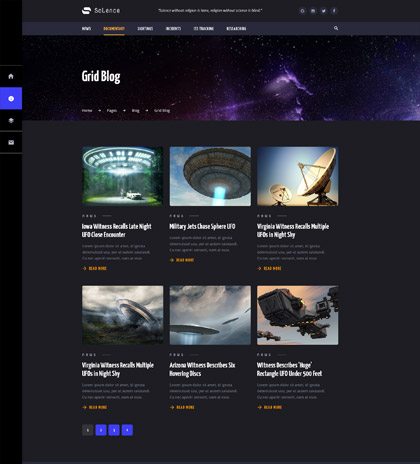Open the Researching menu item
This screenshot has width=420, height=464.
[236, 29]
